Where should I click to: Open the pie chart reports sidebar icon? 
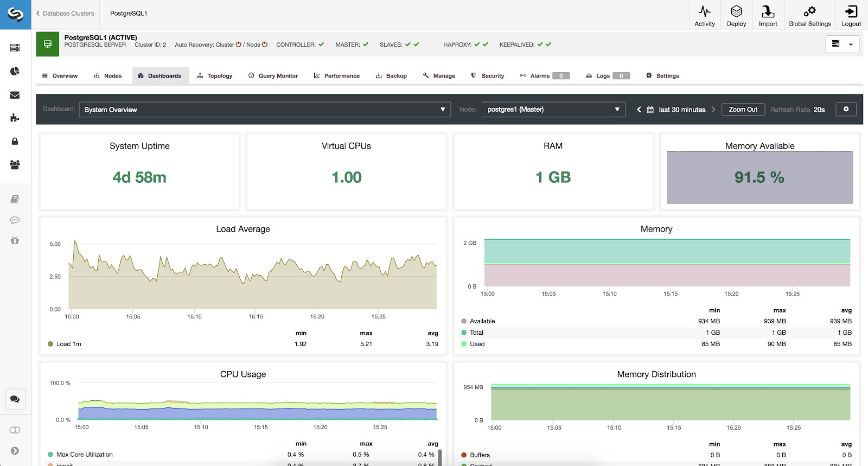[x=15, y=71]
